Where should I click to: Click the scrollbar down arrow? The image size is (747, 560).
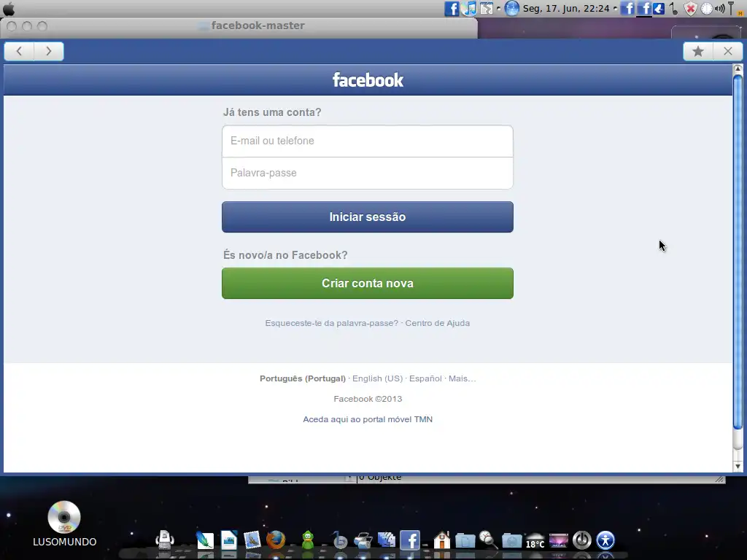pos(738,467)
